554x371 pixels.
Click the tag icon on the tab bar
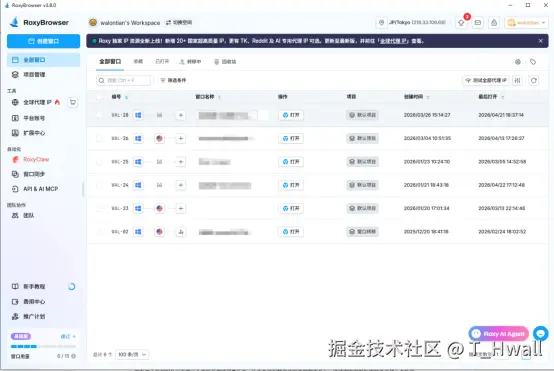coord(533,62)
